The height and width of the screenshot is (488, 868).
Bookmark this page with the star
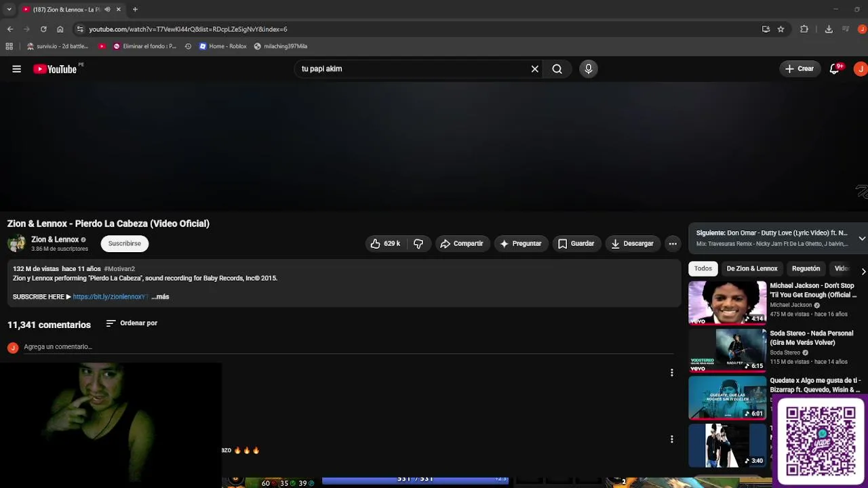tap(781, 29)
